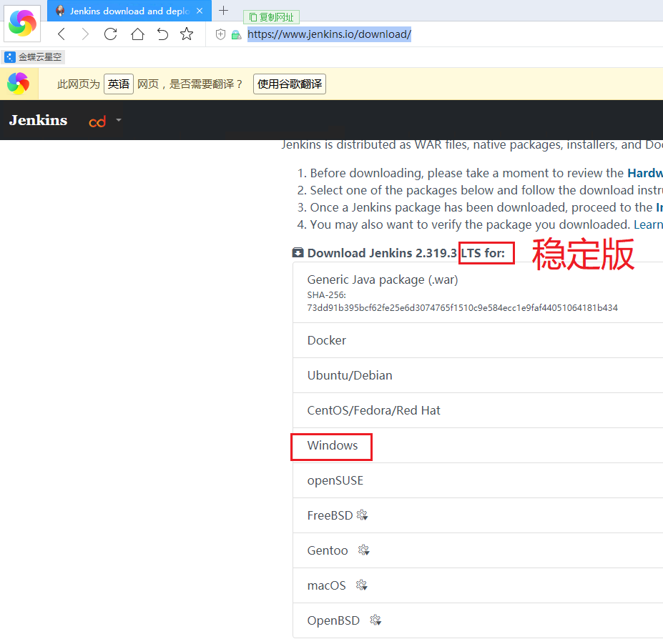Select the openSUSE download option
Screen dimensions: 663x644
coord(478,481)
